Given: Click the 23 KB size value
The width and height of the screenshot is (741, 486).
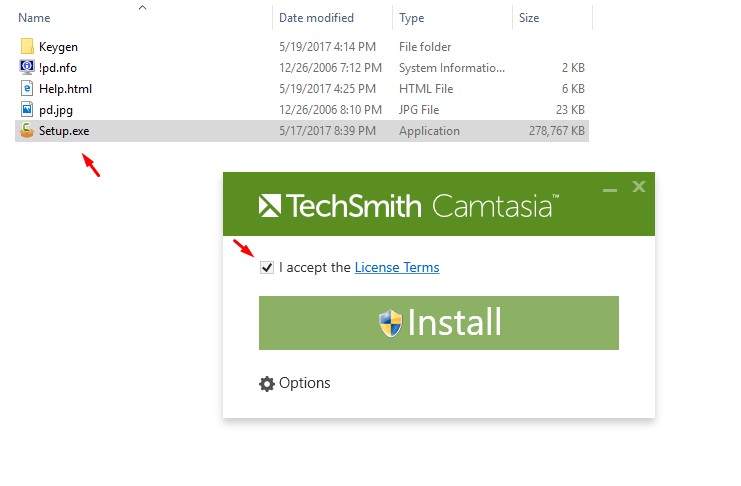Looking at the screenshot, I should (x=570, y=110).
